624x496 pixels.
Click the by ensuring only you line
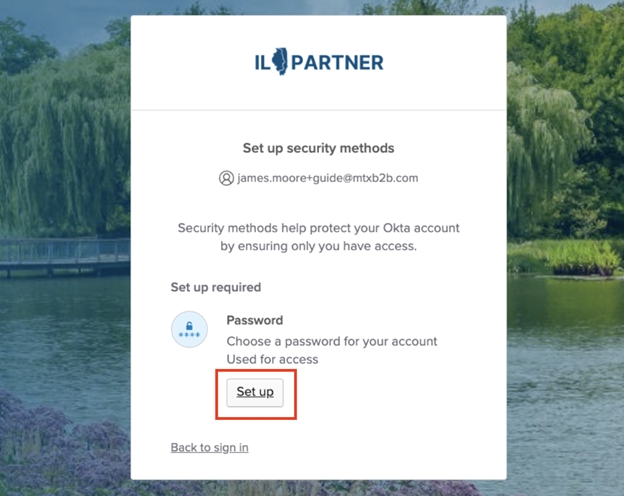tap(318, 246)
